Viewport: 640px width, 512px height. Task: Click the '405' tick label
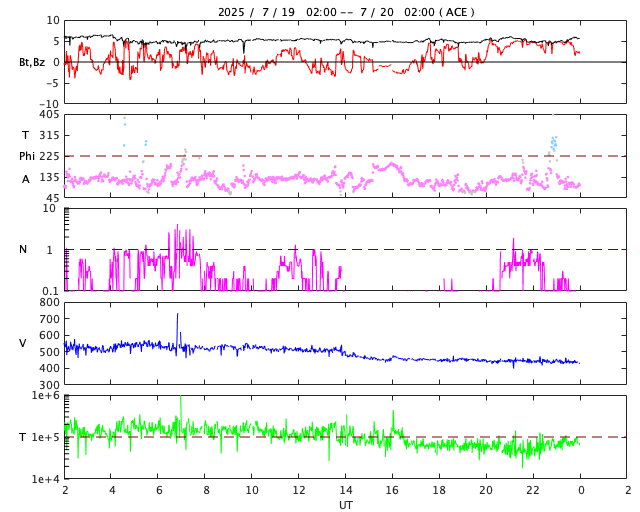point(49,114)
